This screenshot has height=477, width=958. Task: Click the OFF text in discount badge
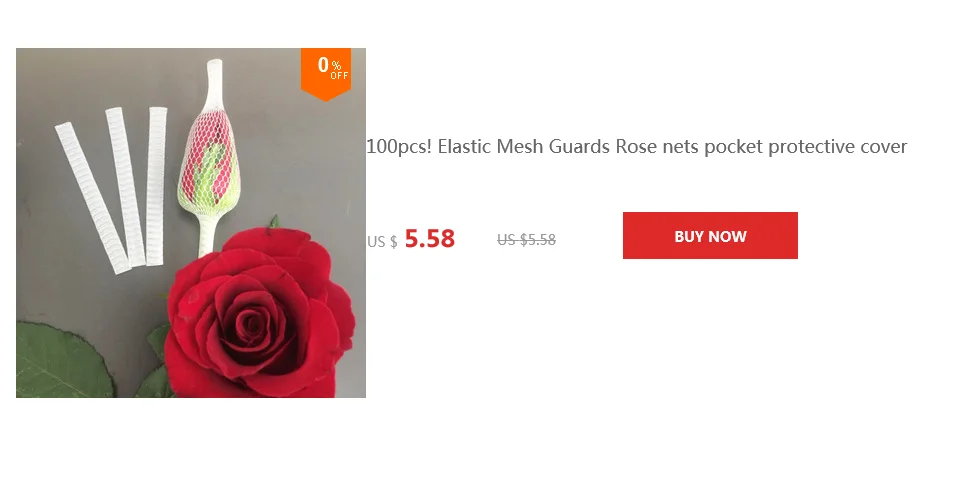339,76
